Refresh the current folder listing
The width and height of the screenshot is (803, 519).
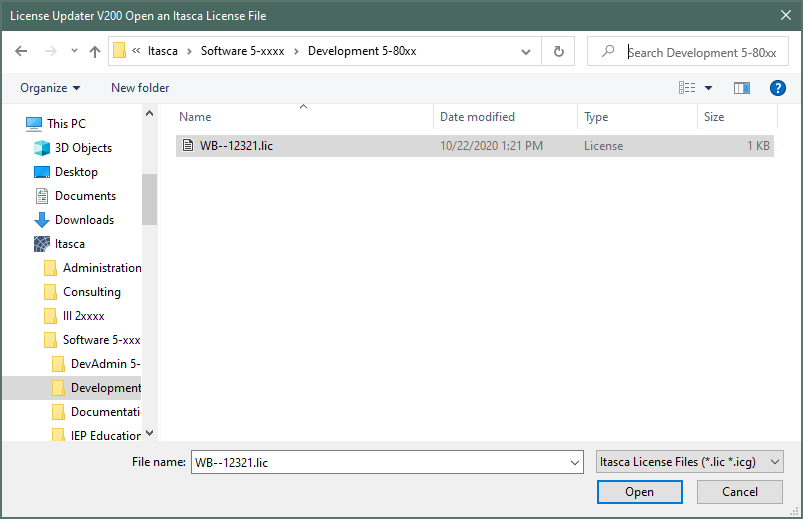coord(558,52)
